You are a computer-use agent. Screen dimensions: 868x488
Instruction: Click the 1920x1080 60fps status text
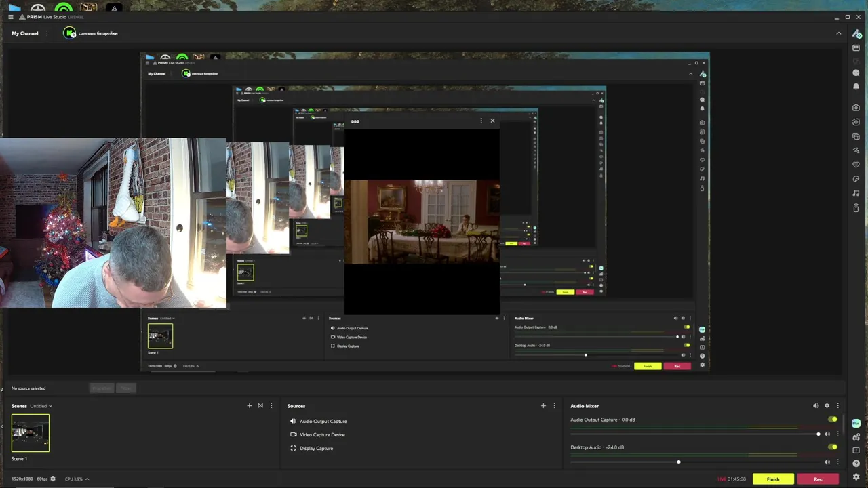click(29, 479)
